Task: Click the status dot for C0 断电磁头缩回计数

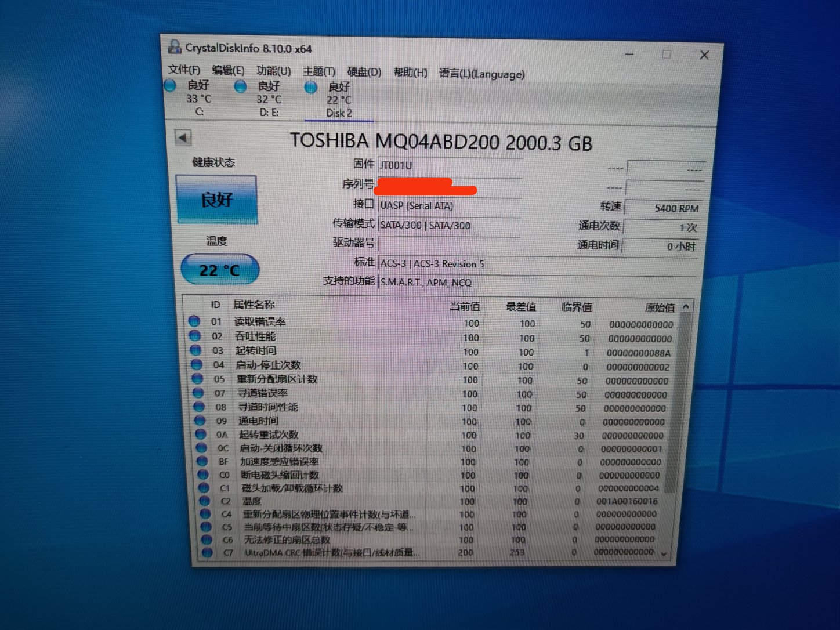Action: coord(202,475)
